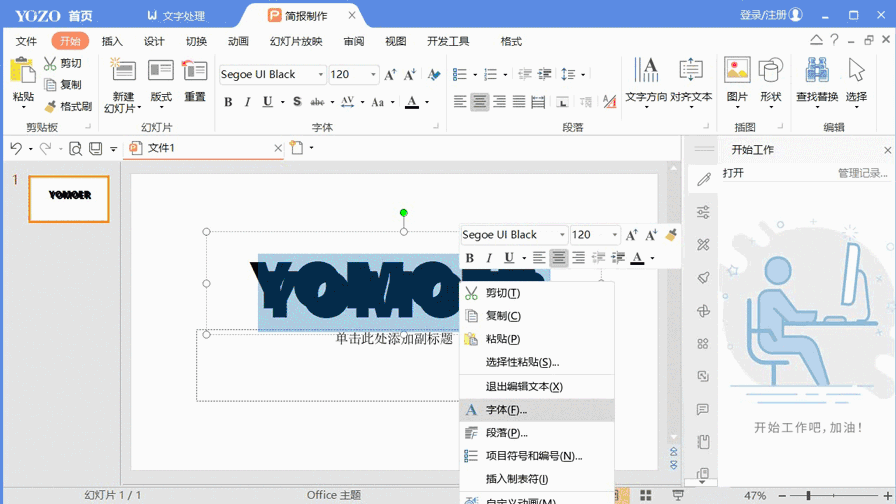Image resolution: width=896 pixels, height=504 pixels.
Task: Toggle Bold in the ribbon font group
Action: click(x=228, y=102)
